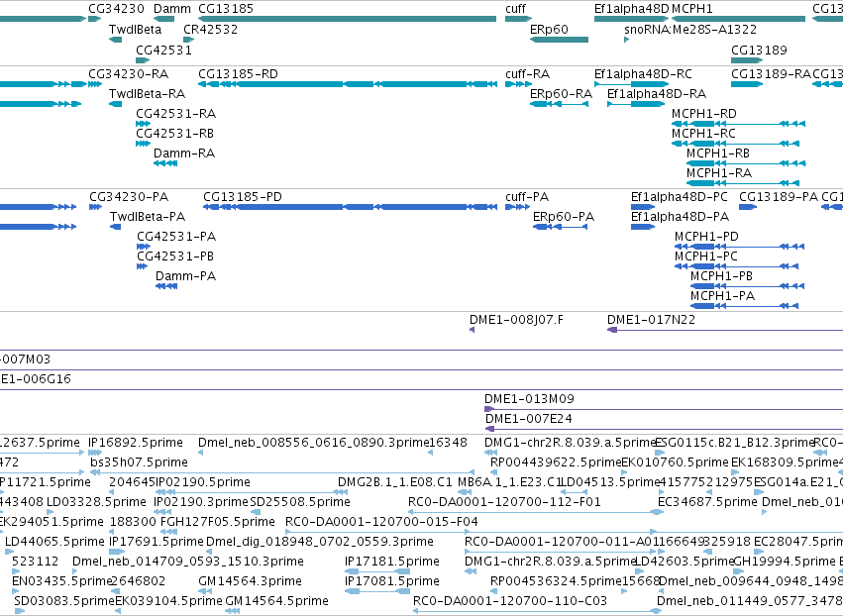
Task: Click the Dmel_neb_008556_0616_0890.3prime EST label
Action: pyautogui.click(x=313, y=443)
